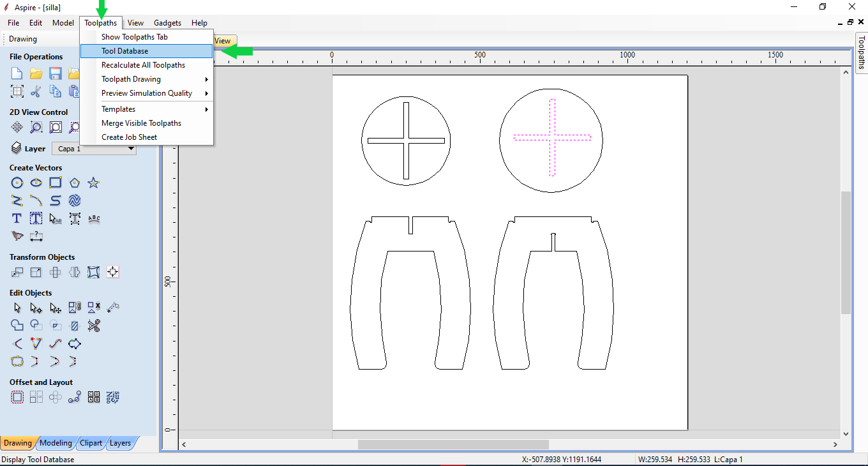
Task: Open the Move Objects transform tool
Action: (17, 273)
